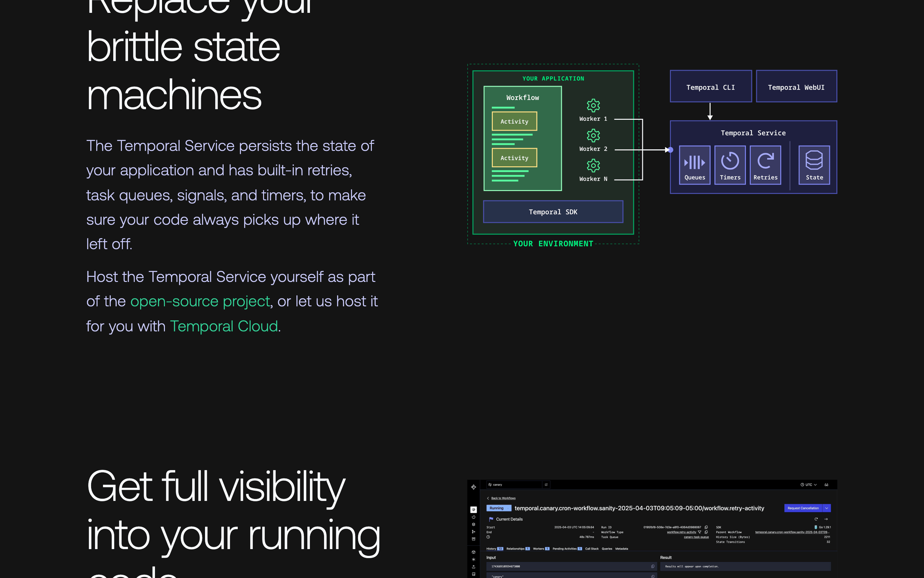Click the filter icon beside workflow.retry-activity
The image size is (924, 578).
coord(699,532)
